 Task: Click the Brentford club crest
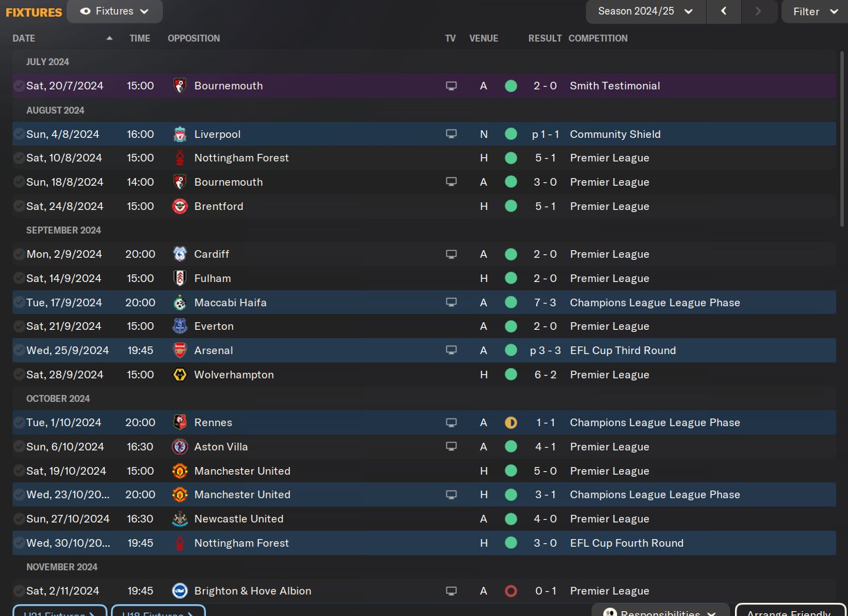(x=180, y=206)
